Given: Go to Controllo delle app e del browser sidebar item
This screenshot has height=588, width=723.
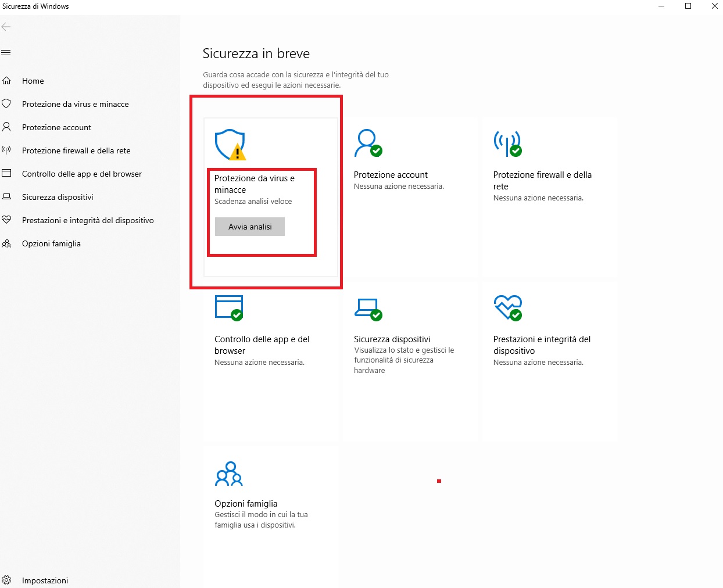Looking at the screenshot, I should pos(82,174).
